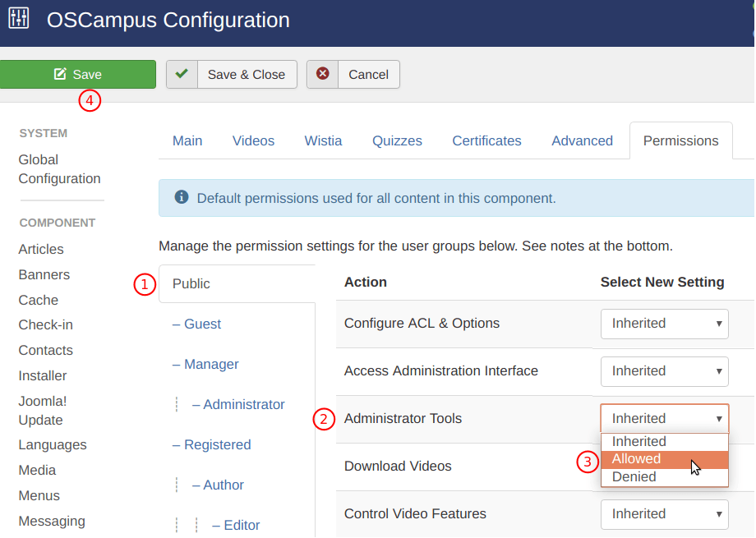Select the Manager user group
756x538 pixels.
[x=205, y=365]
